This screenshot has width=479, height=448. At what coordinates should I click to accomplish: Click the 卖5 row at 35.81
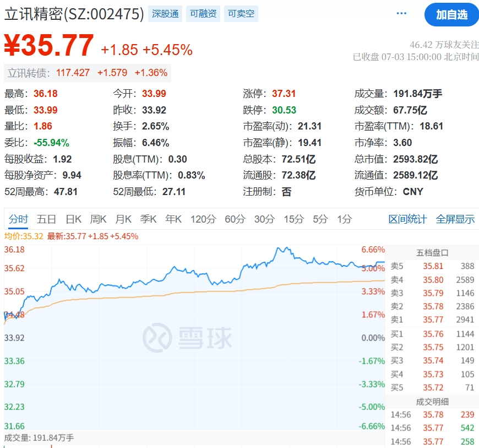click(432, 266)
